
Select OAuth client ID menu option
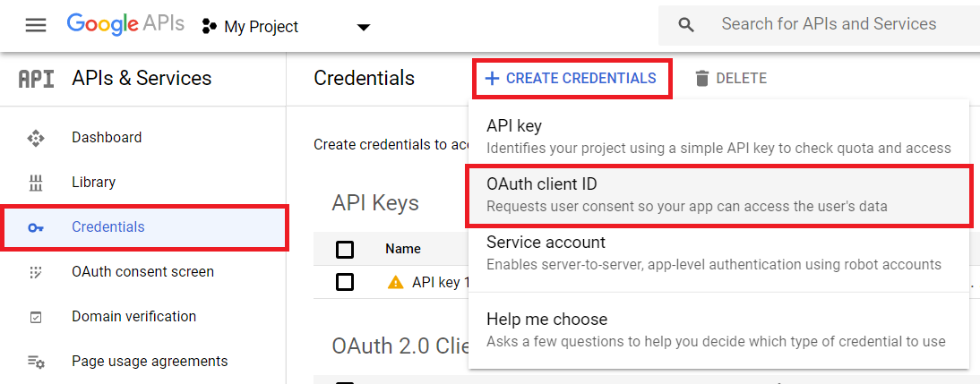click(x=720, y=195)
